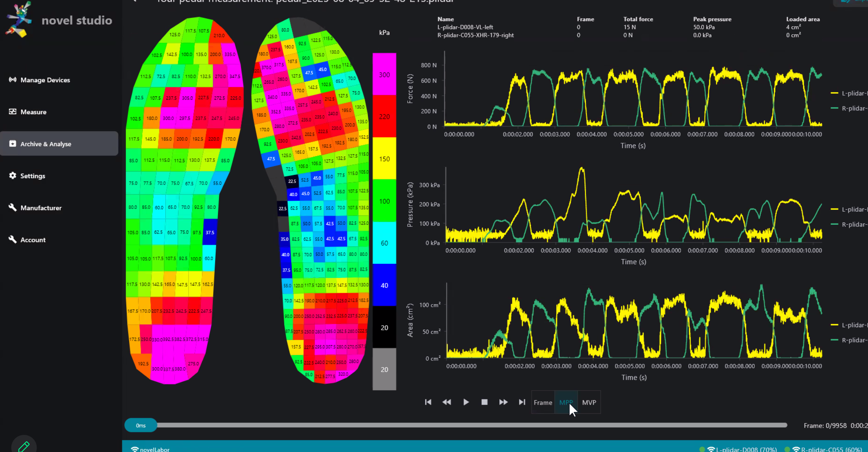Click the 0ms timeline slider handle
Viewport: 868px width, 452px height.
click(x=141, y=425)
